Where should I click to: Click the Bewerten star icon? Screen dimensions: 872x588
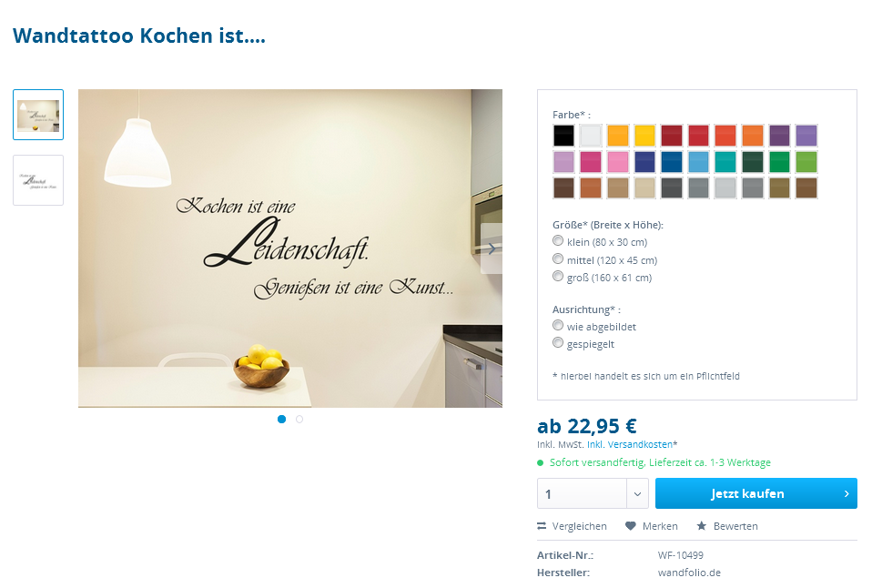(701, 526)
